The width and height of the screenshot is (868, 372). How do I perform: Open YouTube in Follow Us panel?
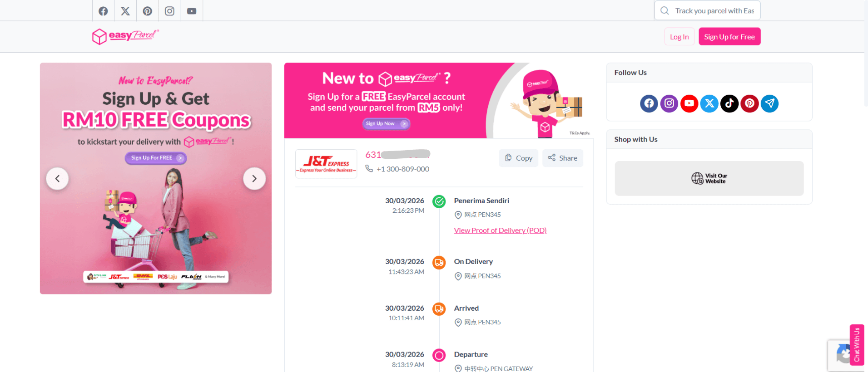tap(689, 103)
